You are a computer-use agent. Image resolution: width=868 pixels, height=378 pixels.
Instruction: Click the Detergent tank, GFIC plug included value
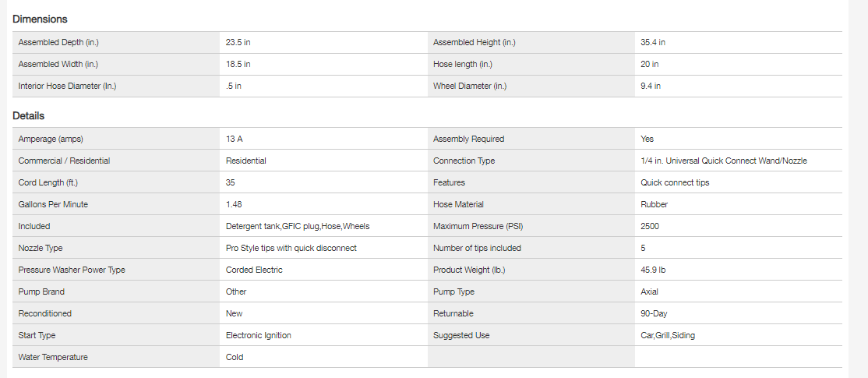coord(298,226)
